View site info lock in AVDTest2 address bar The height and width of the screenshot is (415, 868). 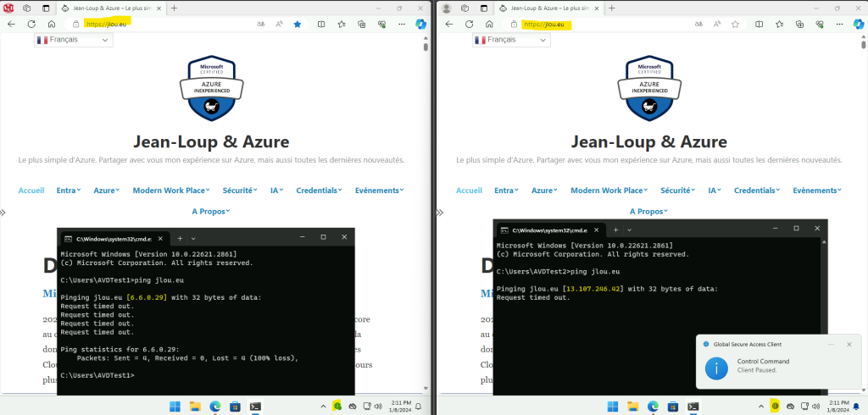pyautogui.click(x=514, y=25)
